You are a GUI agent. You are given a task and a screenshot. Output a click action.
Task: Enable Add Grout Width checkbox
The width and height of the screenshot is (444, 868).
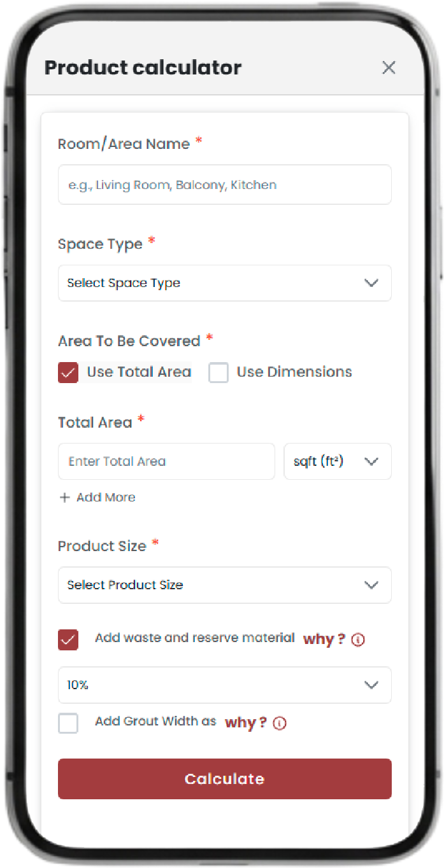[68, 723]
